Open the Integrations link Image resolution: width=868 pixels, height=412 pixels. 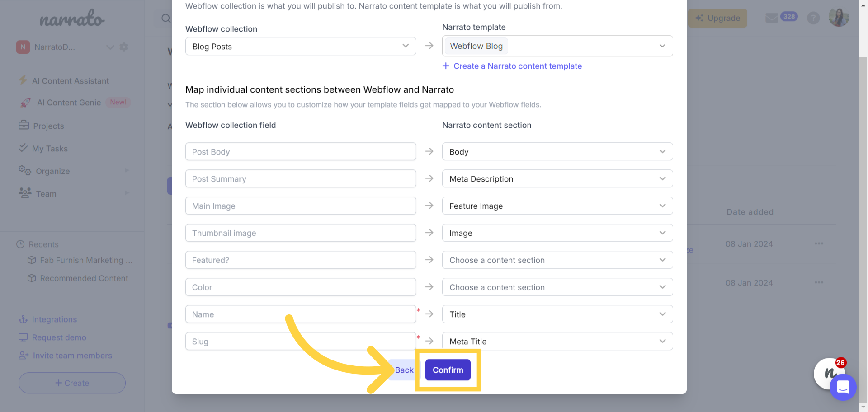click(x=54, y=319)
